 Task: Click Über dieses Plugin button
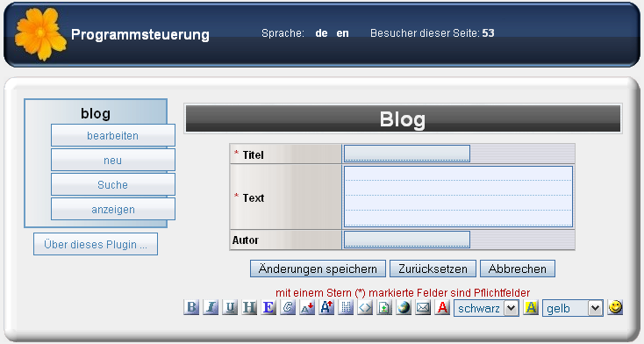pyautogui.click(x=96, y=244)
